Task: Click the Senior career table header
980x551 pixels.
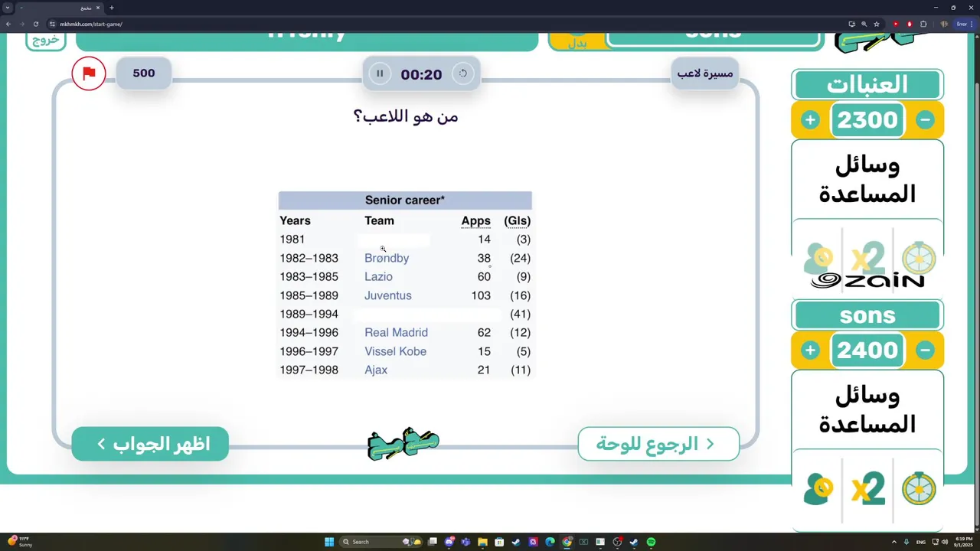Action: pyautogui.click(x=405, y=201)
